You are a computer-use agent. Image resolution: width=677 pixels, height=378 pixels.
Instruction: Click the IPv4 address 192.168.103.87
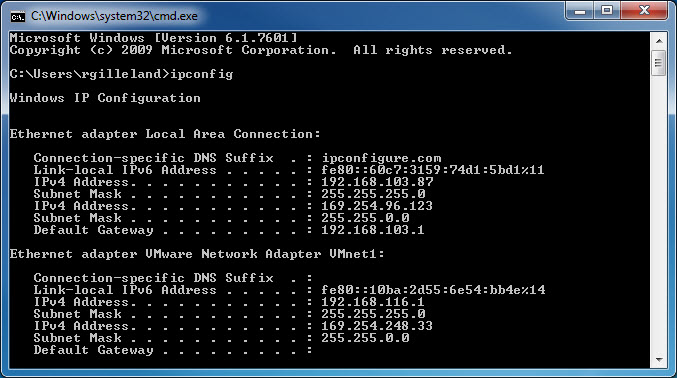[x=377, y=182]
